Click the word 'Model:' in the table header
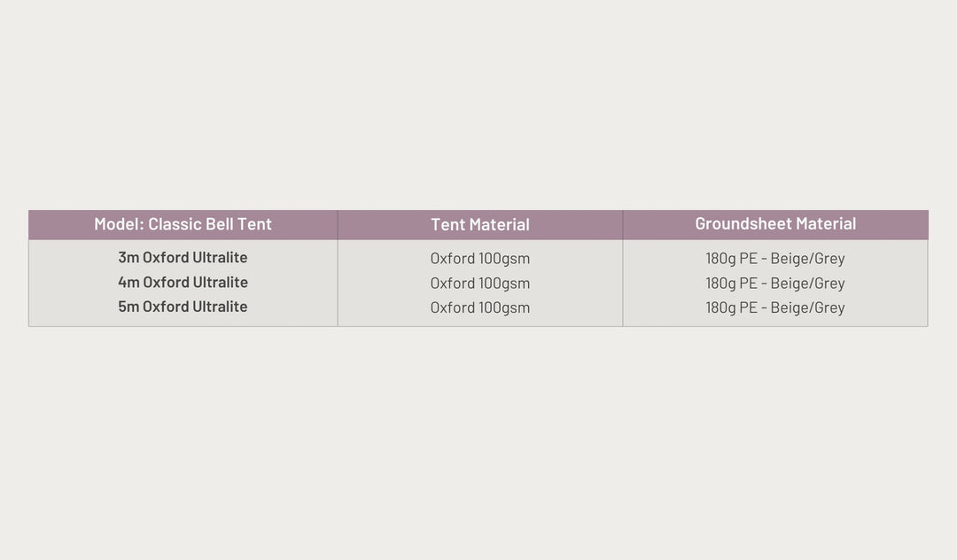Viewport: 957px width, 560px height. click(x=119, y=224)
